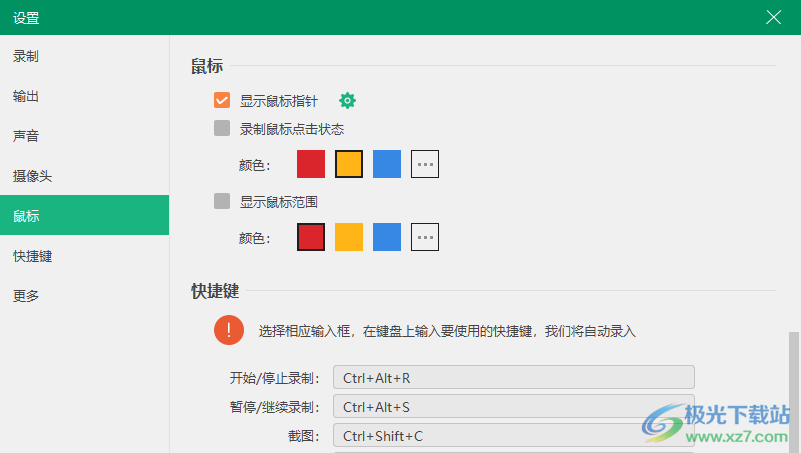Image resolution: width=801 pixels, height=453 pixels.
Task: Click the 显示鼠标指针 label text
Action: (x=279, y=101)
